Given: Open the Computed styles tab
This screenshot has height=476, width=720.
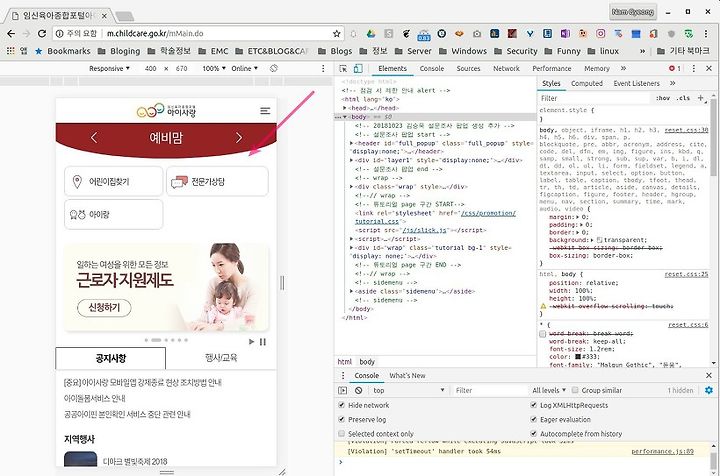Looking at the screenshot, I should [586, 83].
